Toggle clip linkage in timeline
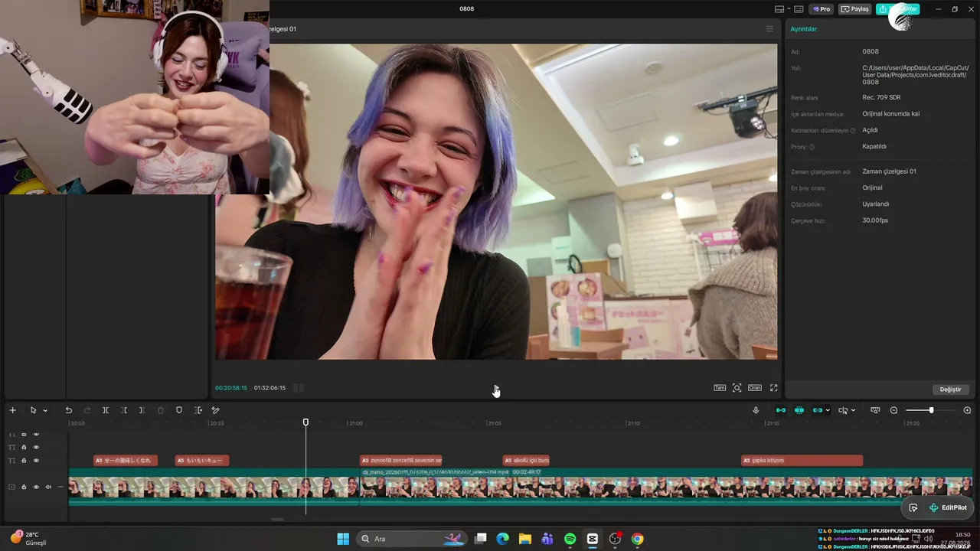 [x=818, y=410]
